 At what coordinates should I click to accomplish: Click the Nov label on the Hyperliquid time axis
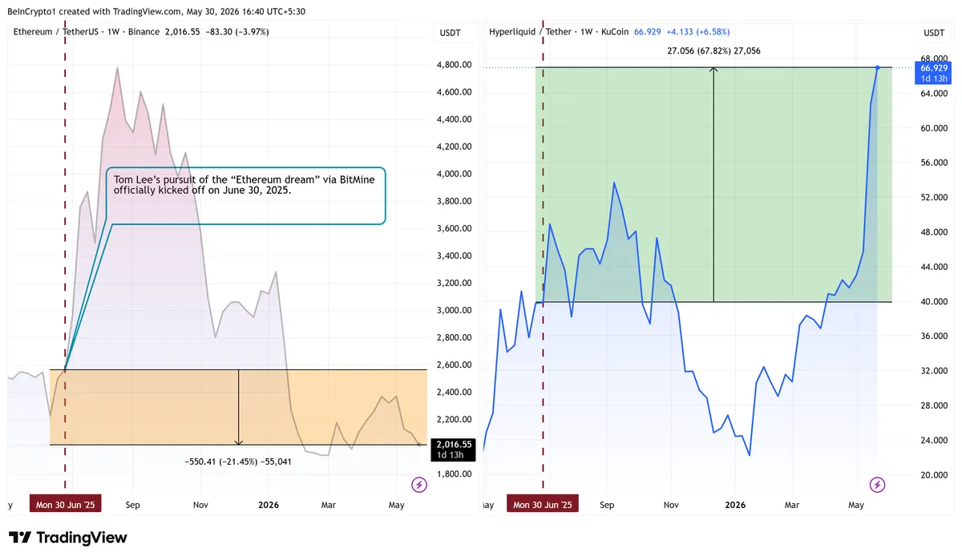[x=671, y=506]
